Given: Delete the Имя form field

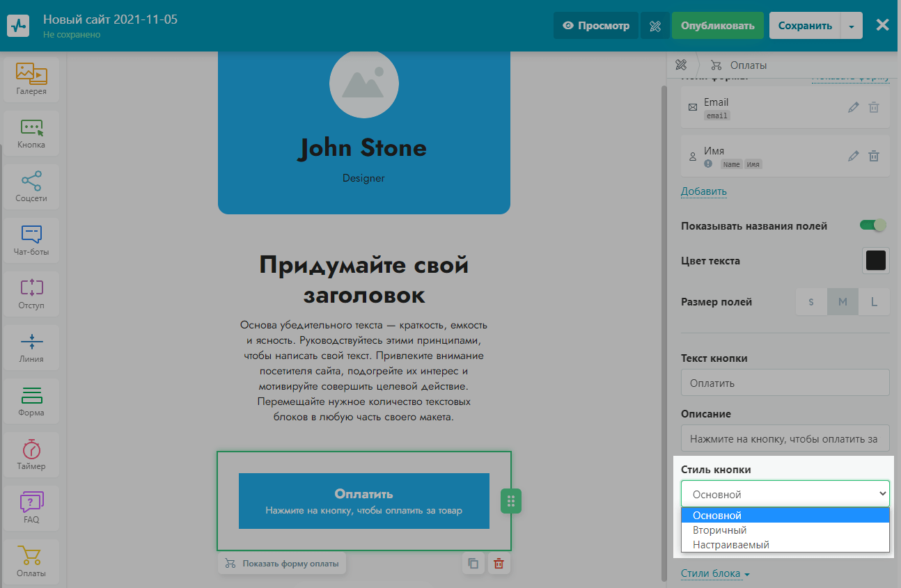Looking at the screenshot, I should pos(874,157).
